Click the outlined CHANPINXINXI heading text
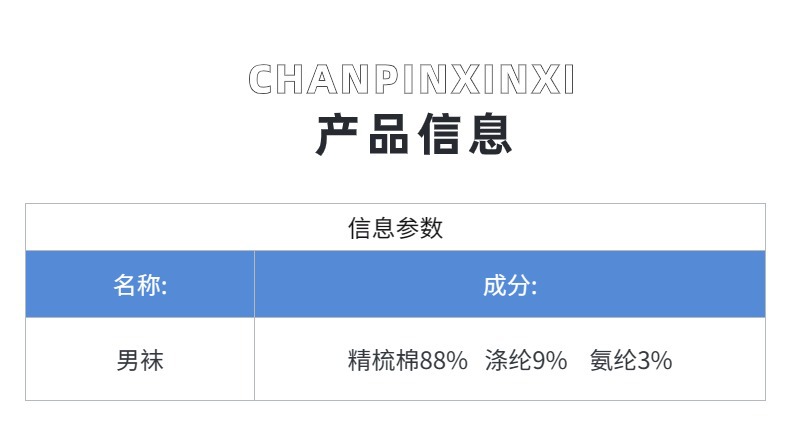The width and height of the screenshot is (790, 424). pyautogui.click(x=411, y=80)
